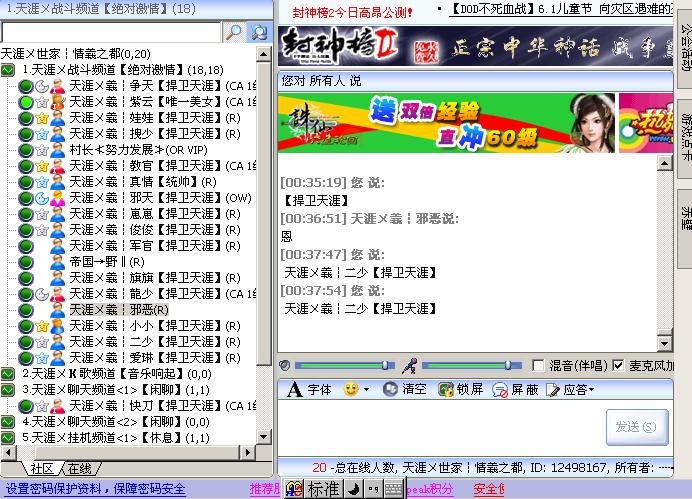Click the IME moon half-width icon
Image resolution: width=692 pixels, height=499 pixels.
pyautogui.click(x=354, y=489)
